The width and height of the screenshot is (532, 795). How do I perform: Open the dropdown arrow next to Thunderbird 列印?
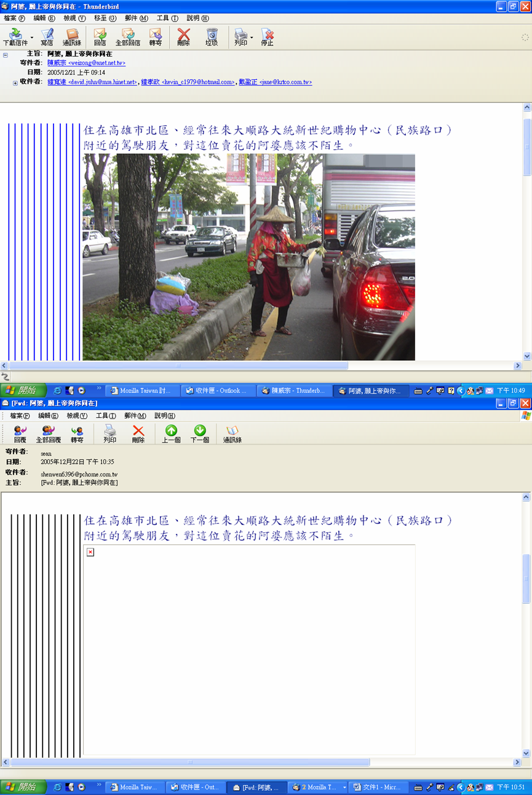point(252,38)
